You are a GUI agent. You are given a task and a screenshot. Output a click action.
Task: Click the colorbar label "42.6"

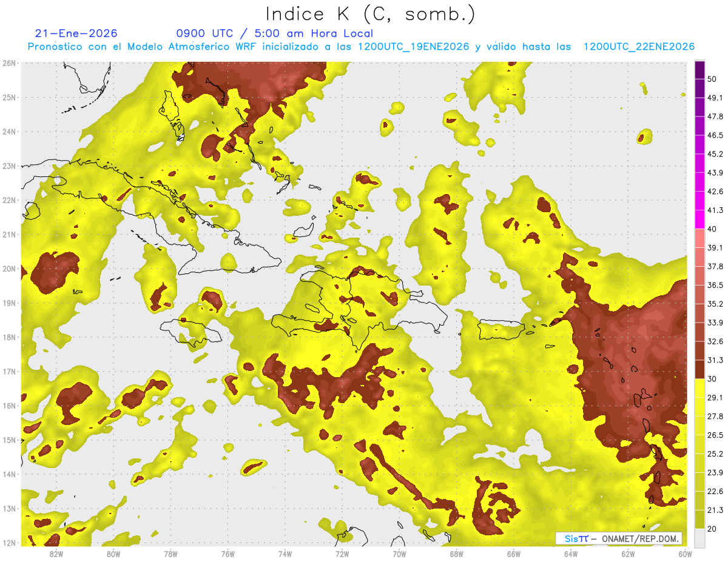click(715, 192)
